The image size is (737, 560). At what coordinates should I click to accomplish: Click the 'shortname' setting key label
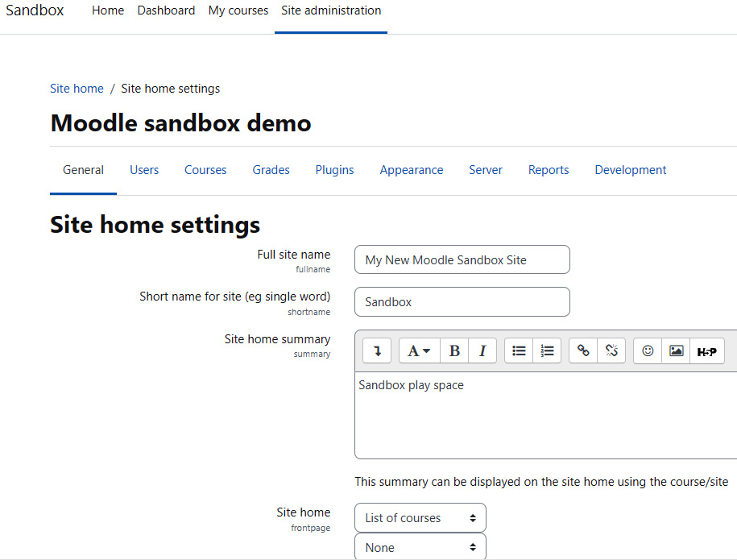coord(308,312)
